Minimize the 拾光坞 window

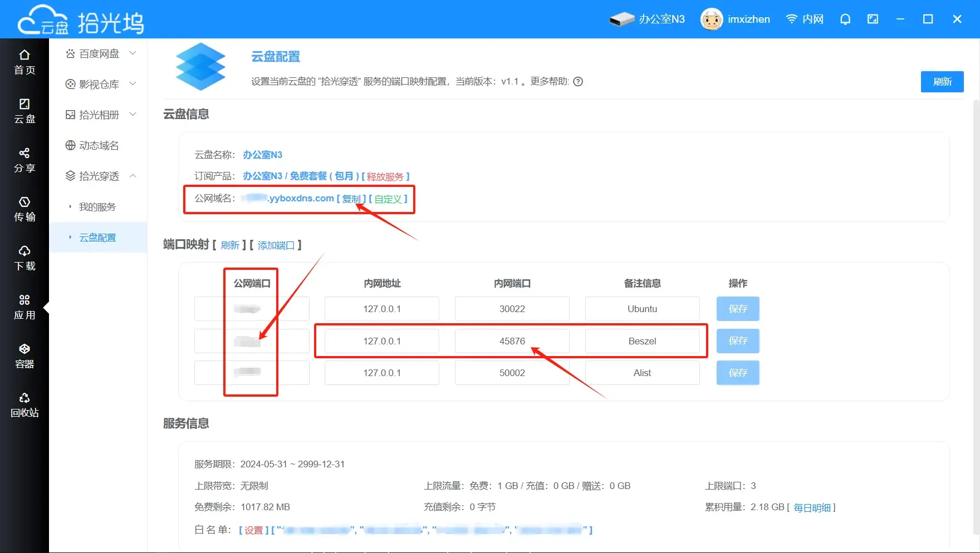pyautogui.click(x=900, y=19)
